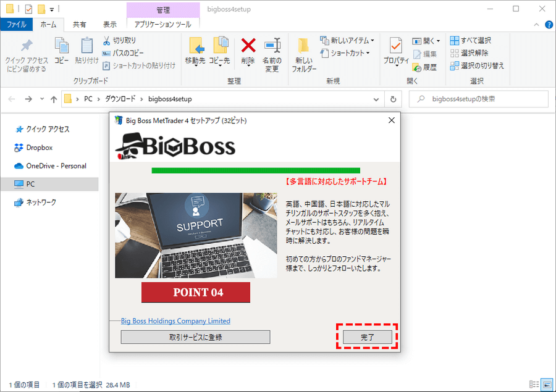Collapse the ribbon chevron
Screen dimensions: 556x392
pos(536,25)
